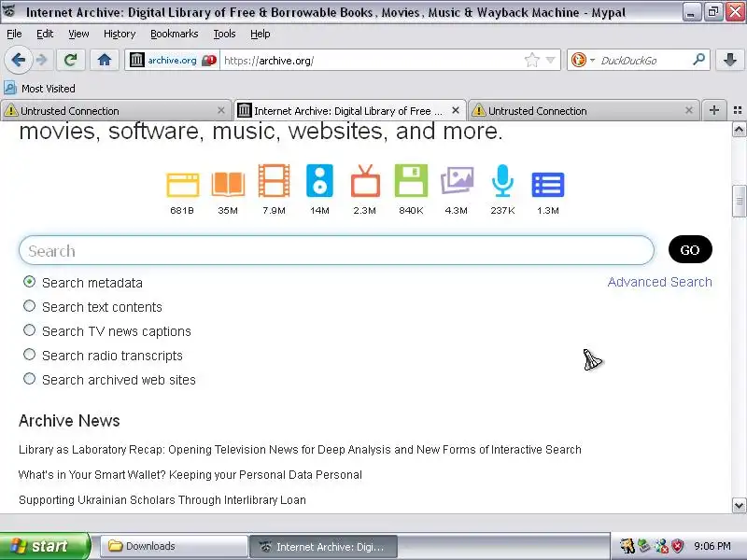Open the Video film icon (7.9M)
Screen dimensions: 747x560
(274, 180)
